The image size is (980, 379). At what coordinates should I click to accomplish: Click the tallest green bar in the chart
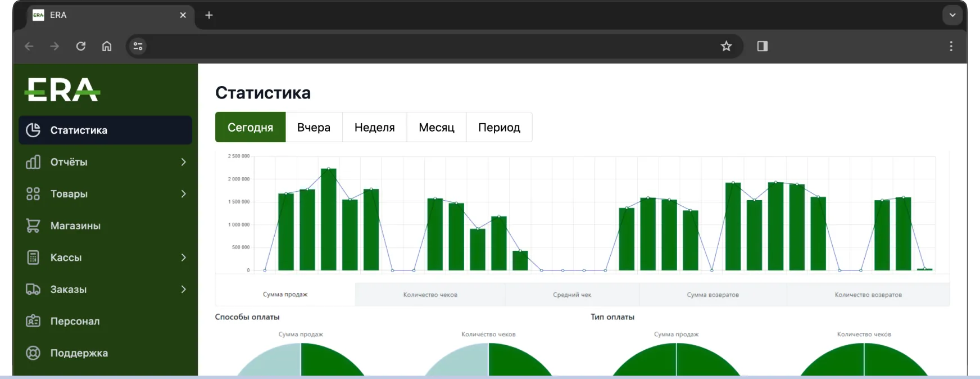328,219
